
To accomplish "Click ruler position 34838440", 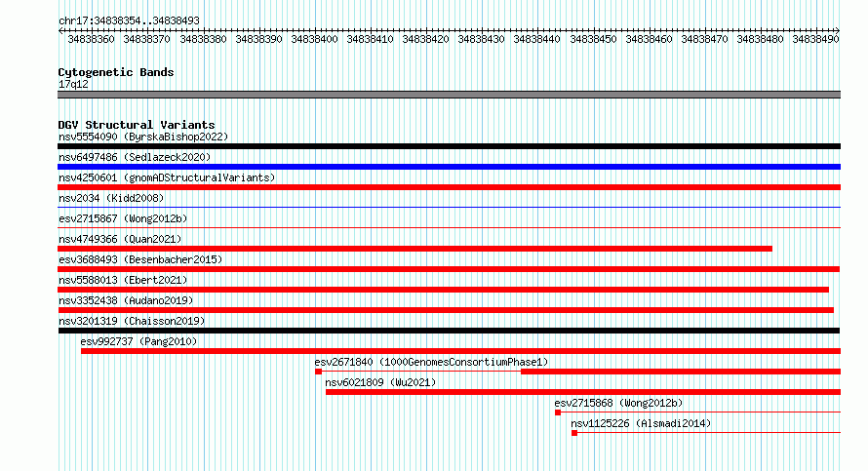I will click(x=536, y=39).
